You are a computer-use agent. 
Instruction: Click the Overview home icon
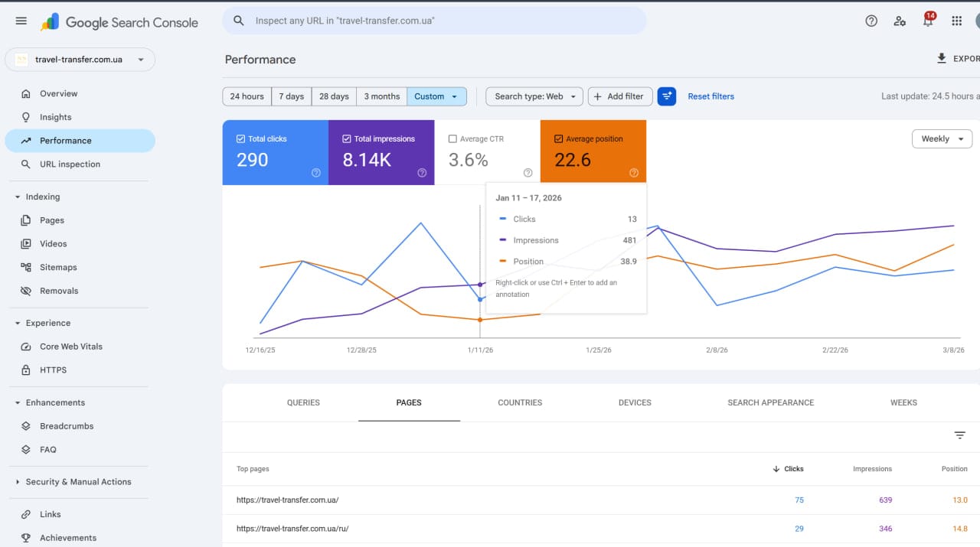point(26,93)
